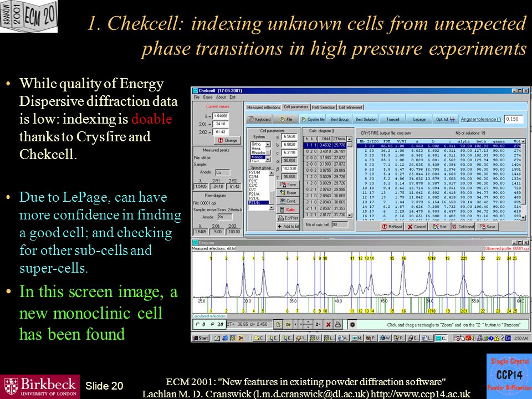Viewport: 532px width, 399px height.
Task: Select P21/M space group
Action: (259, 173)
